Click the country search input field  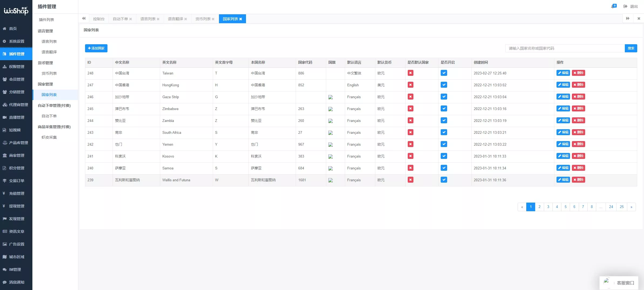click(565, 48)
